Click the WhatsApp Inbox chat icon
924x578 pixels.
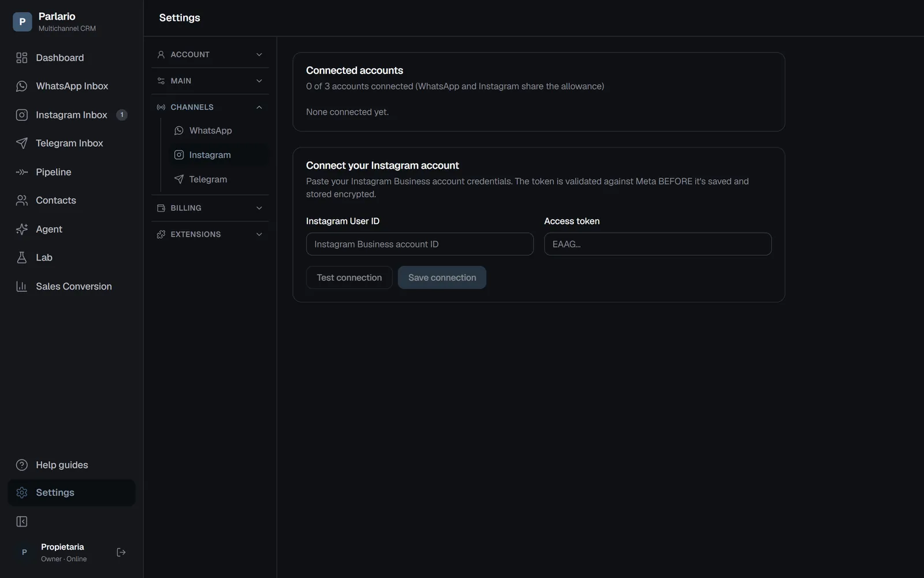click(22, 86)
